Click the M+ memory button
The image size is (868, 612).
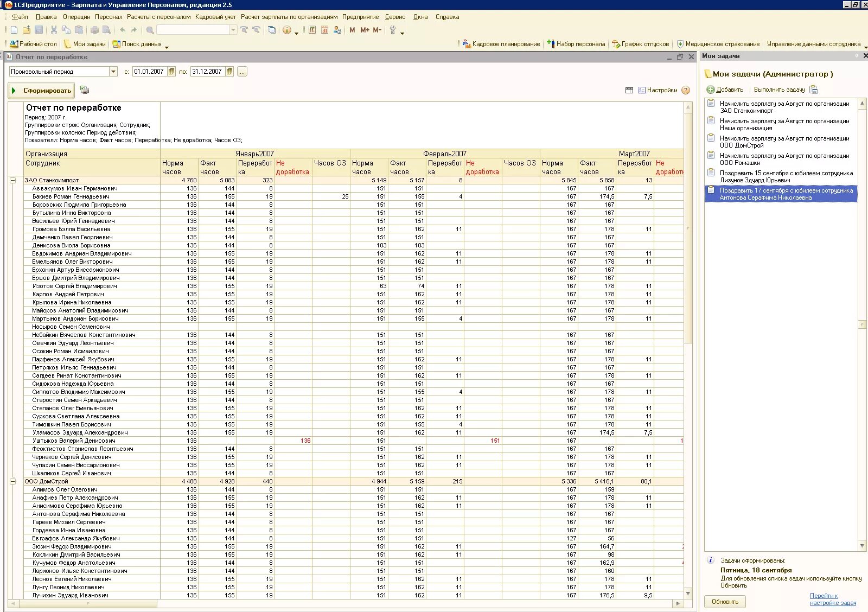click(365, 30)
